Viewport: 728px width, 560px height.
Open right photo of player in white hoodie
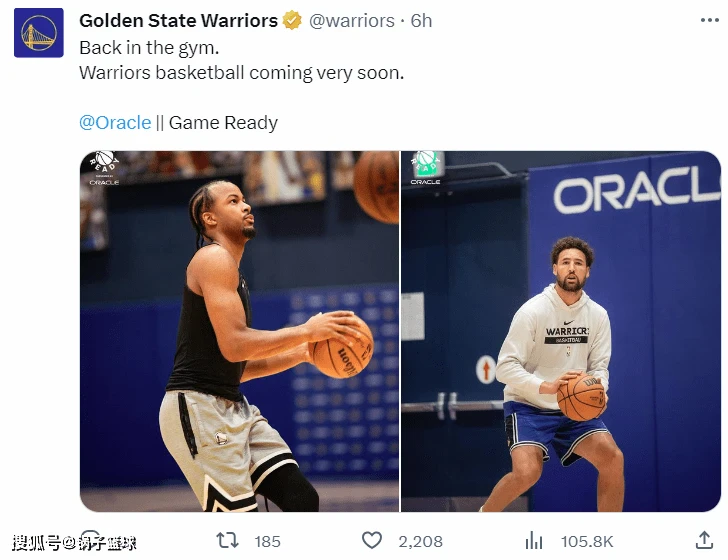[561, 331]
